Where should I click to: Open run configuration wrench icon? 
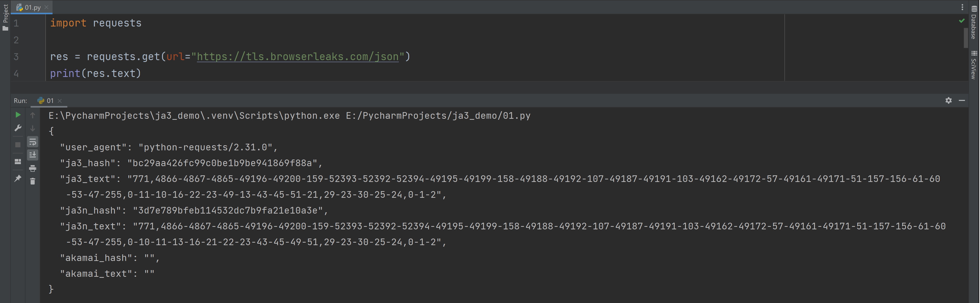click(x=18, y=128)
